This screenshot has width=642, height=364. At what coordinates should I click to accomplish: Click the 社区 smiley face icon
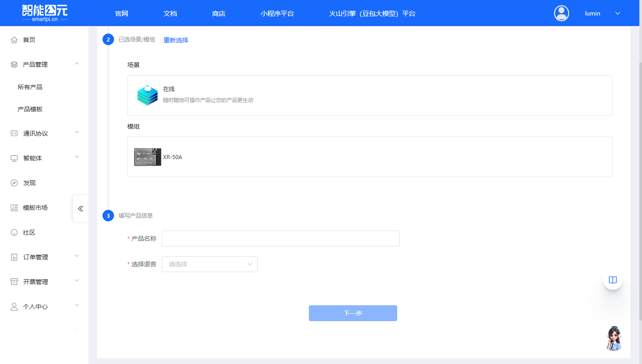point(14,232)
